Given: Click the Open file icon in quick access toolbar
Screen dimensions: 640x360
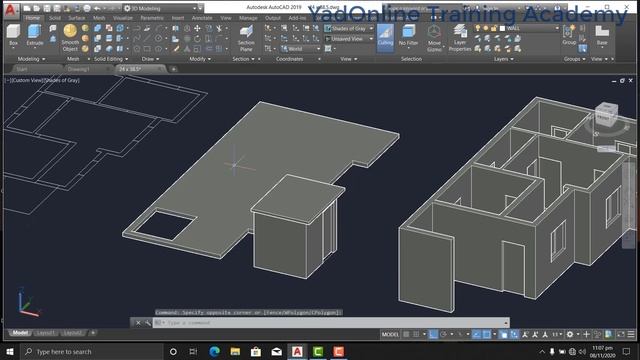Looking at the screenshot, I should (x=37, y=8).
